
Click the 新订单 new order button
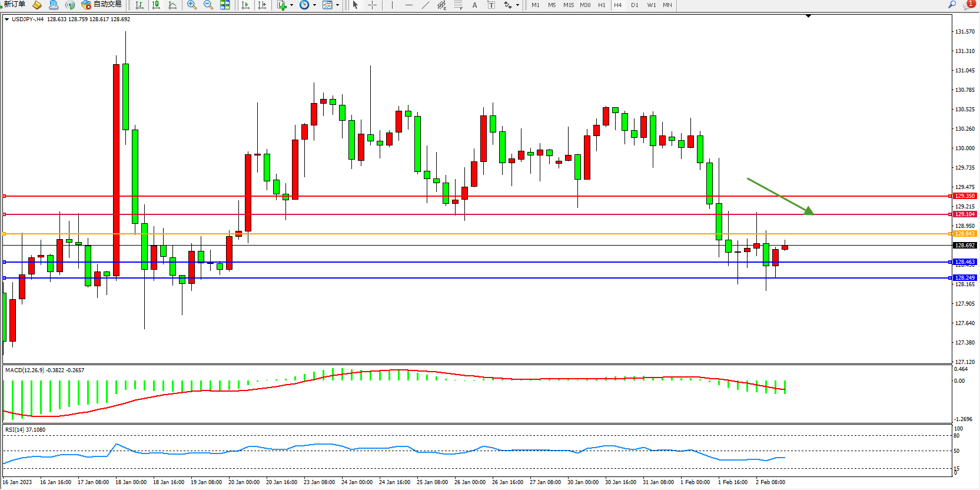click(14, 5)
